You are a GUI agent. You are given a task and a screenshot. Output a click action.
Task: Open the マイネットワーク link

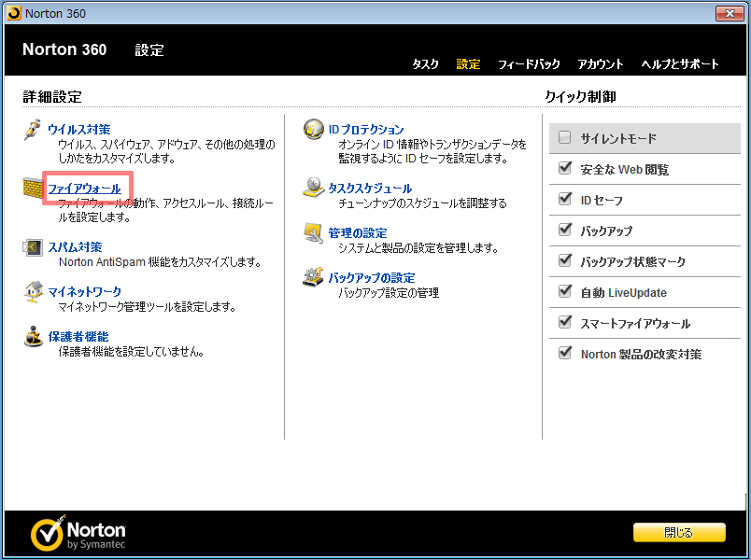point(85,291)
